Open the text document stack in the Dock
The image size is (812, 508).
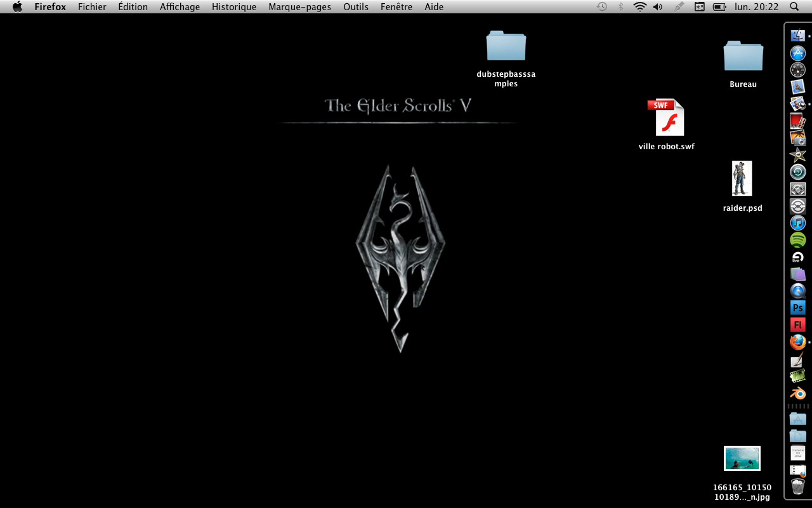(797, 453)
